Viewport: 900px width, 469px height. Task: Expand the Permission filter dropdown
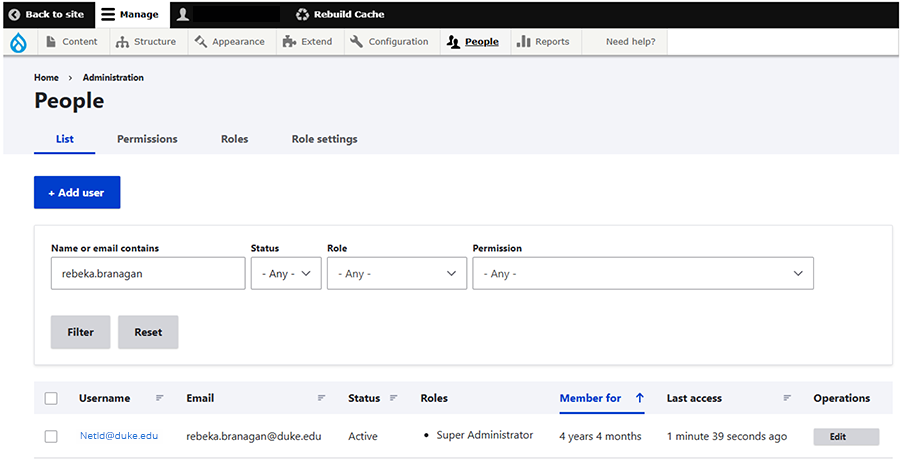642,274
